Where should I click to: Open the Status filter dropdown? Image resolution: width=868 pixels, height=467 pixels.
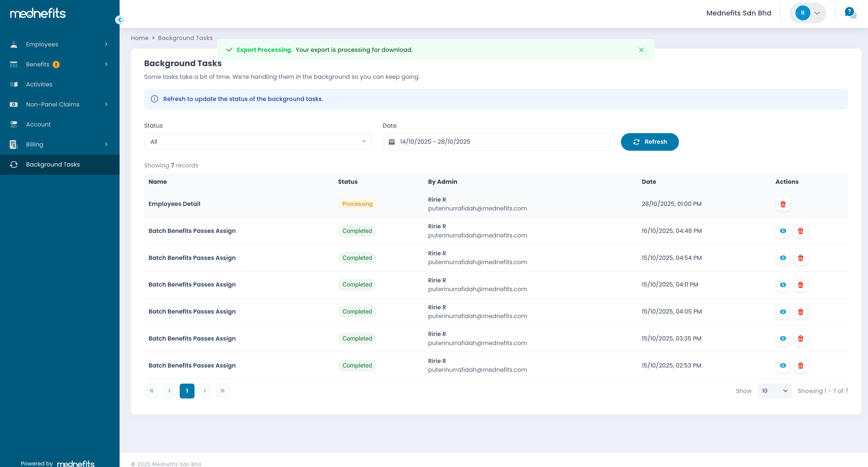257,142
